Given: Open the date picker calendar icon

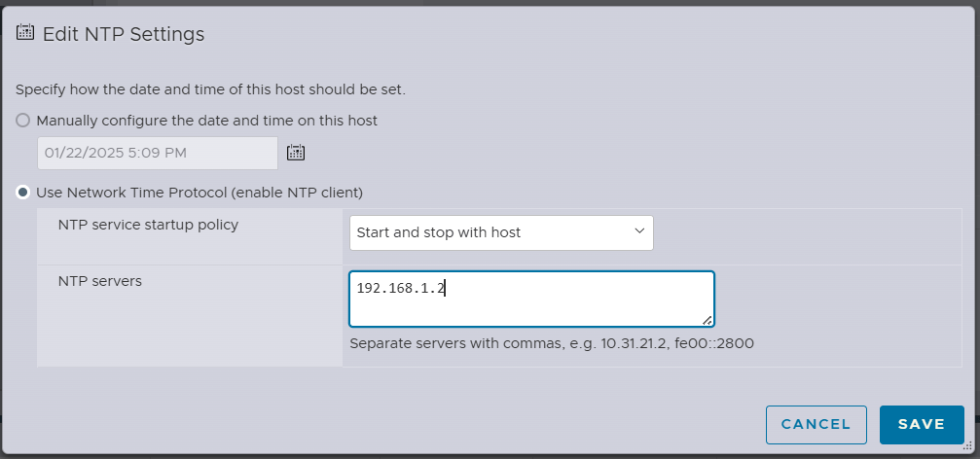Looking at the screenshot, I should pyautogui.click(x=297, y=152).
